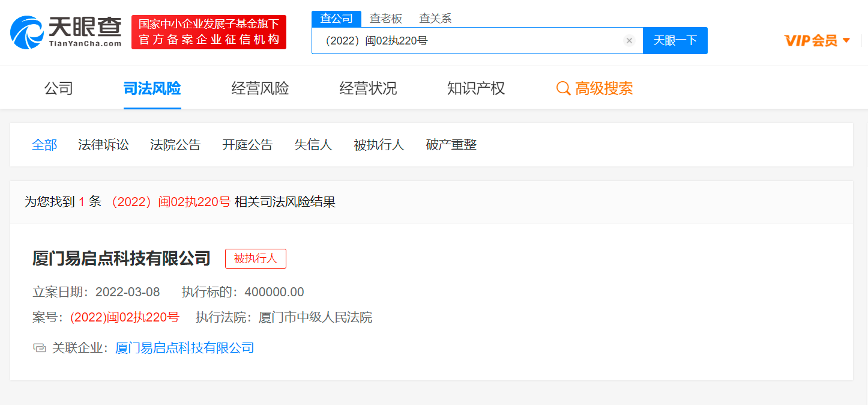Screen dimensions: 868x405
Task: Expand the VIP会员 dropdown arrow
Action: [x=846, y=40]
